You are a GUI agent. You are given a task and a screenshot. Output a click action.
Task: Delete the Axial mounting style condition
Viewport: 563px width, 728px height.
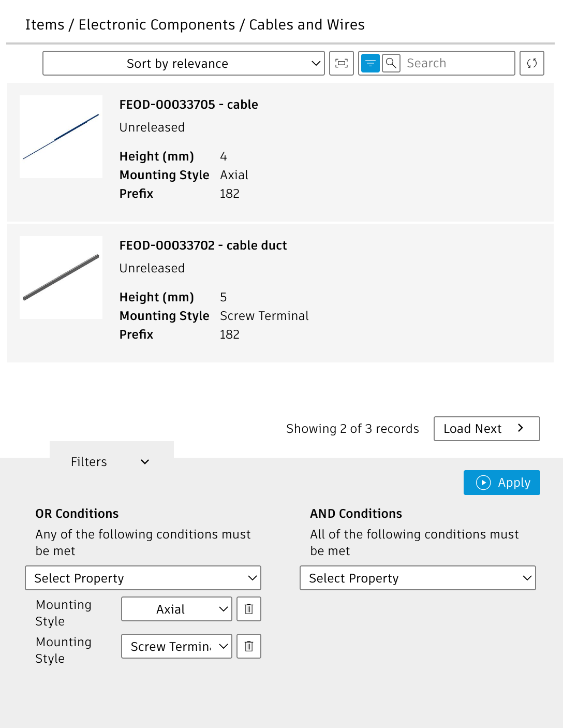(249, 609)
